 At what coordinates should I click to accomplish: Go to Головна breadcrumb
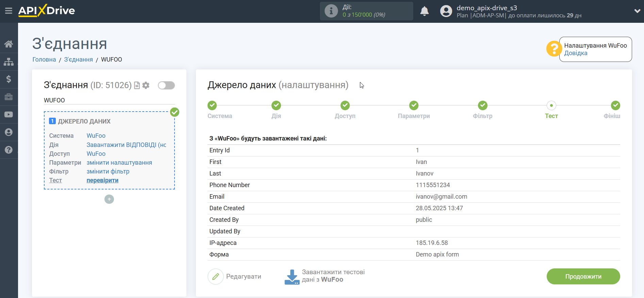tap(44, 60)
